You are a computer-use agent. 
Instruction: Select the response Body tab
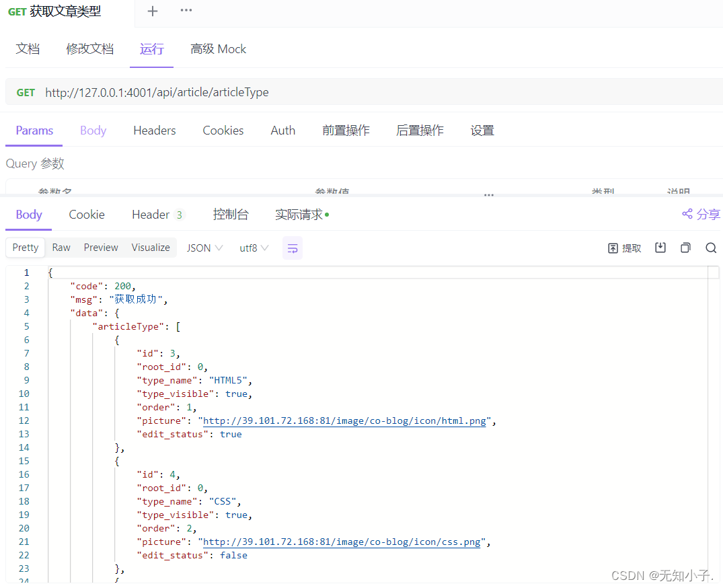29,215
